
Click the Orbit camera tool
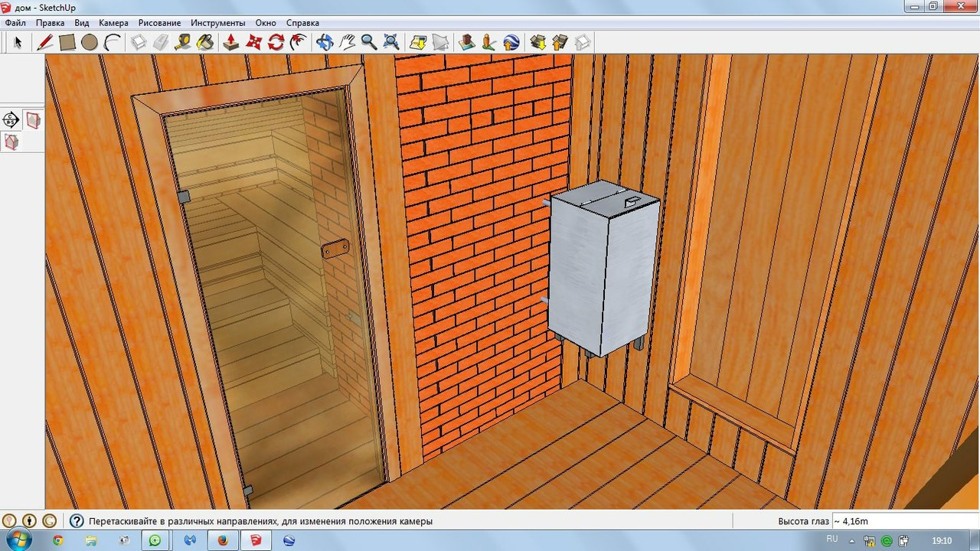click(x=325, y=42)
